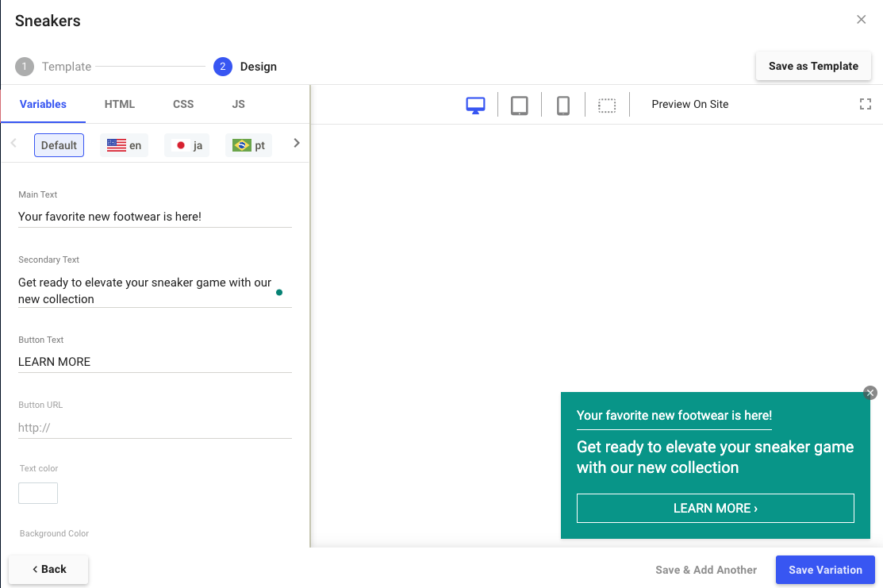883x588 pixels.
Task: Dismiss the green notification preview
Action: 870,393
